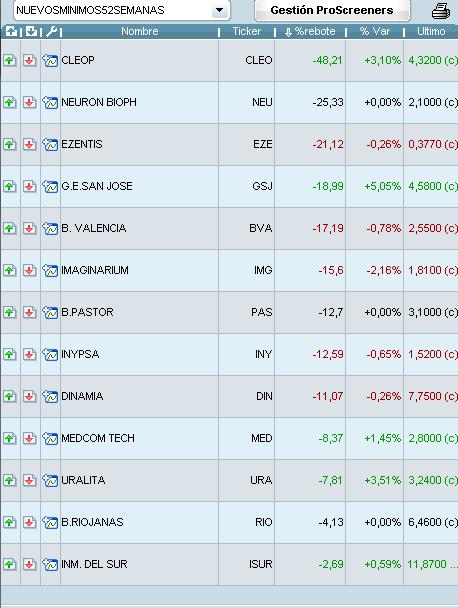Click the up-arrow header column icon
The height and width of the screenshot is (608, 458).
point(11,31)
